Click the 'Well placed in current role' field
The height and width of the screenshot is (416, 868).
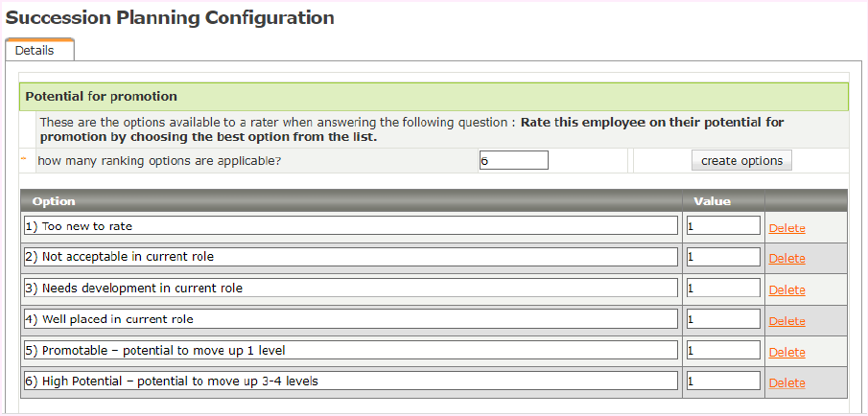[x=350, y=319]
